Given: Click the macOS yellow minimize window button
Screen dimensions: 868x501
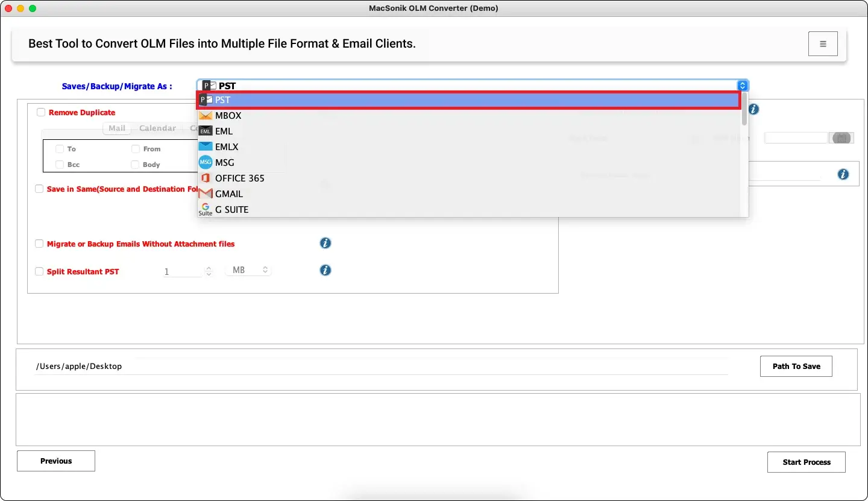Looking at the screenshot, I should [x=20, y=8].
